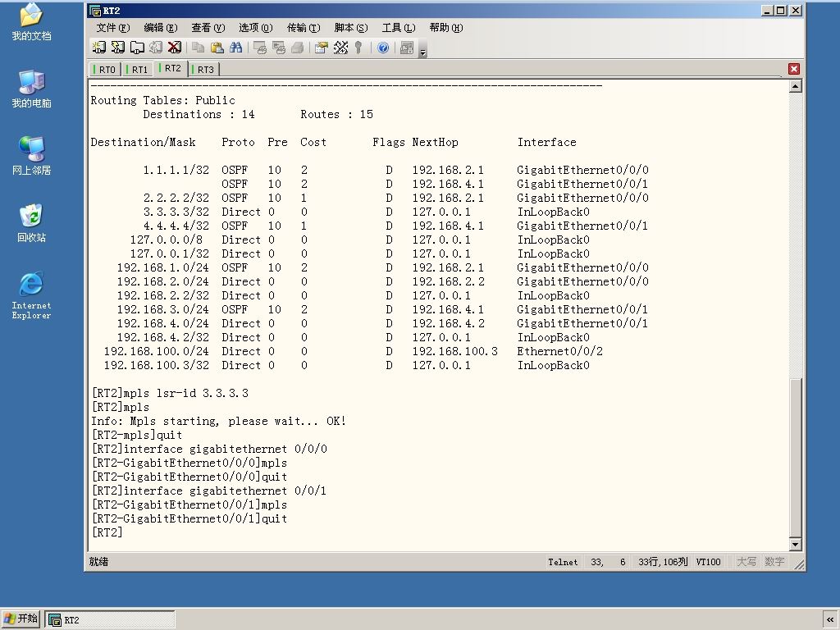Click the terminal scrollbar down arrow
Screen dimensions: 840x630
point(796,545)
